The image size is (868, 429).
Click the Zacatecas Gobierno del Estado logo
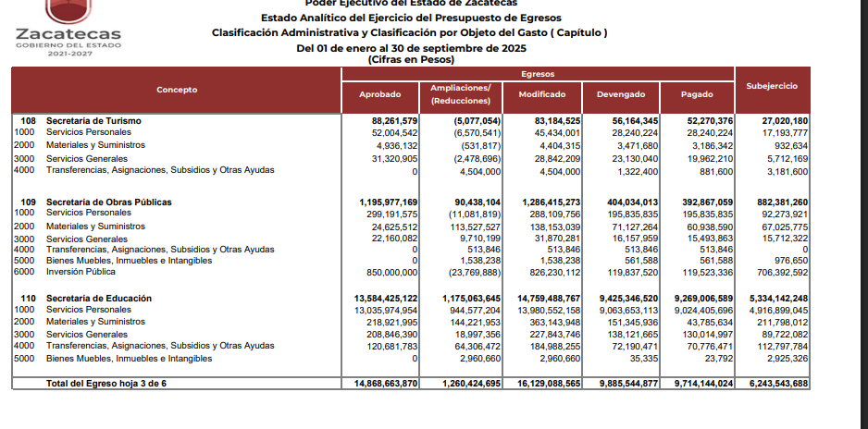click(68, 29)
